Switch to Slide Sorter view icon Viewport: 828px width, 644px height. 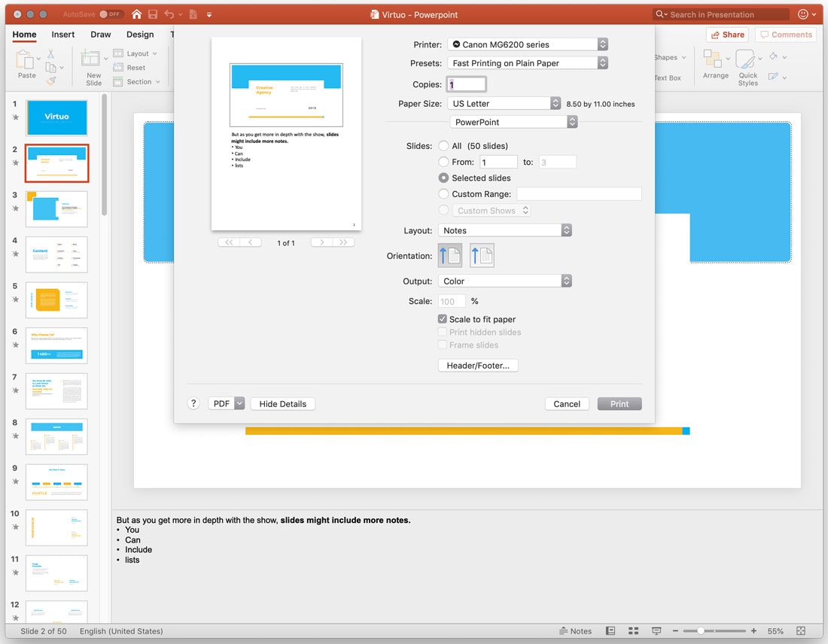coord(633,631)
